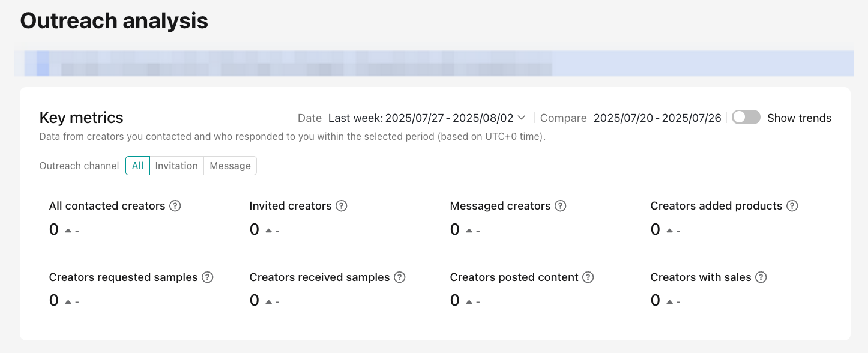The height and width of the screenshot is (353, 868).
Task: Click help icon beside Creators received samples
Action: [x=400, y=277]
